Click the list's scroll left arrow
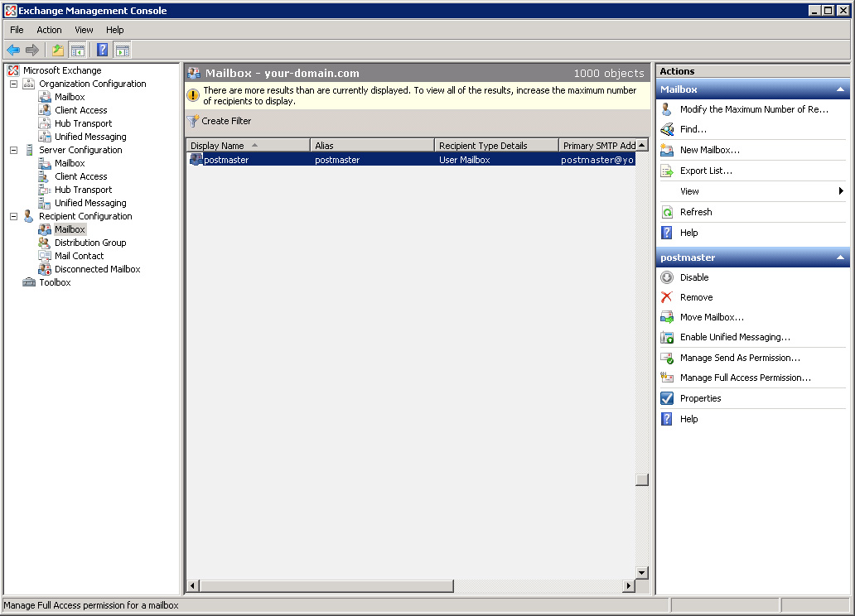Image resolution: width=855 pixels, height=616 pixels. [192, 586]
